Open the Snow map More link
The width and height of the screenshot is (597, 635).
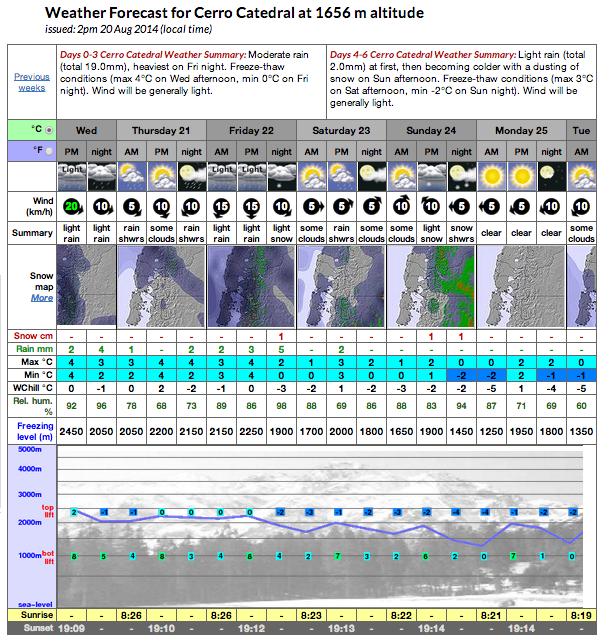click(x=42, y=298)
